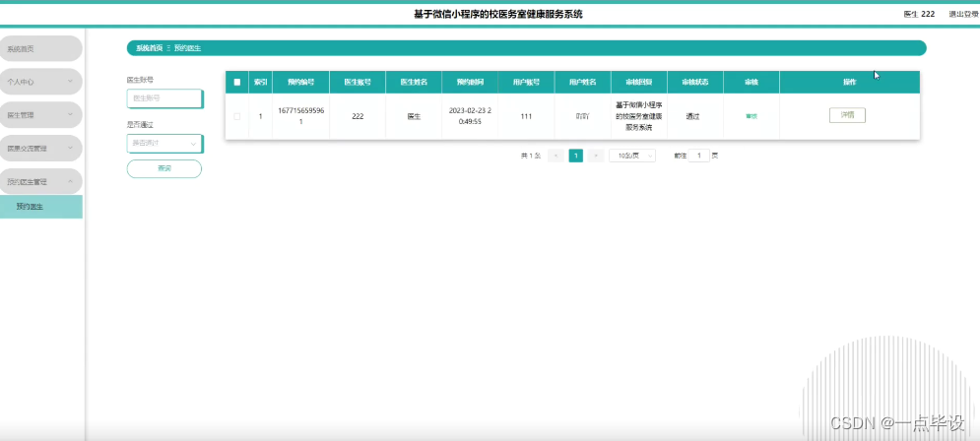Collapse the 预约医生管理 sidebar menu
Image resolution: width=980 pixels, height=441 pixels.
click(x=40, y=182)
